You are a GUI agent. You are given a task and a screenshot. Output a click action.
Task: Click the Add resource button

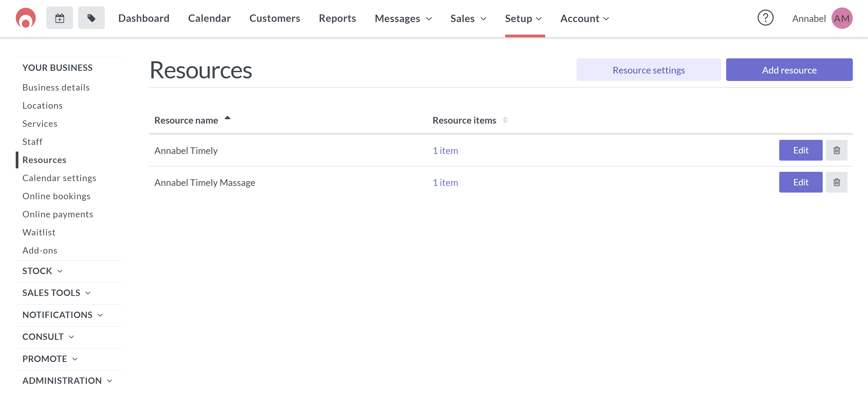click(789, 70)
